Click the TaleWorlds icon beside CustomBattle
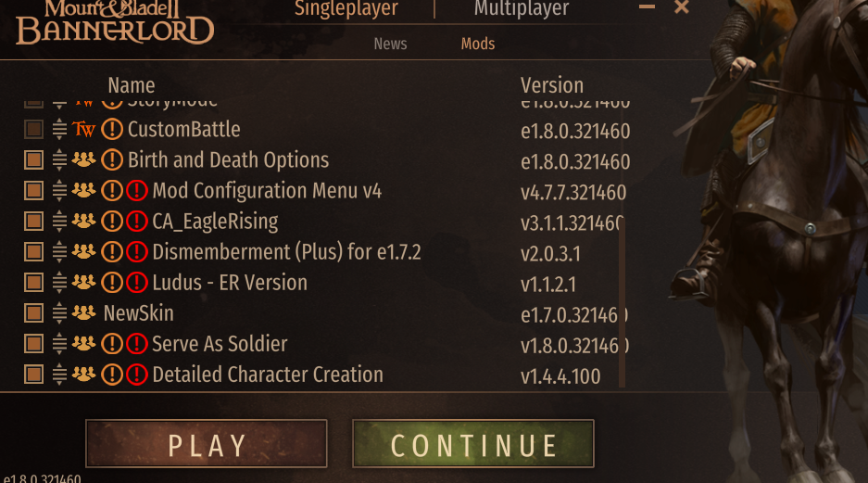This screenshot has height=483, width=868. [x=83, y=130]
